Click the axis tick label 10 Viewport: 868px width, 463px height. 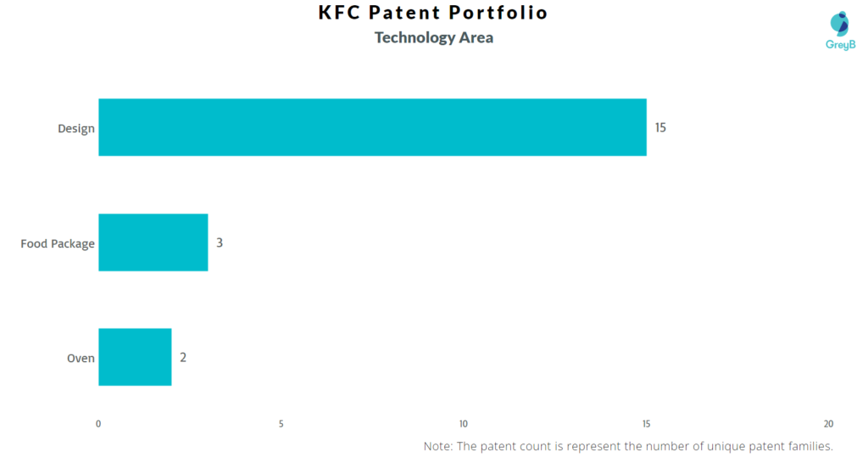(x=464, y=424)
